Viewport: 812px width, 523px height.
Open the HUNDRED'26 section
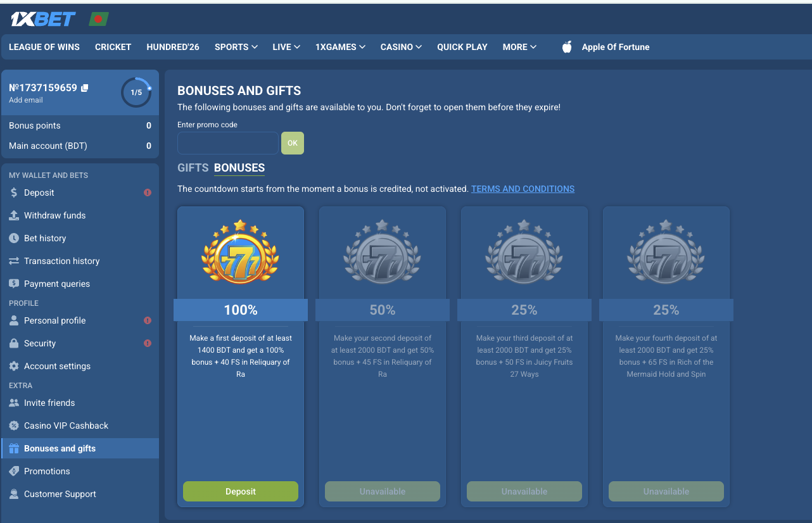(x=173, y=47)
